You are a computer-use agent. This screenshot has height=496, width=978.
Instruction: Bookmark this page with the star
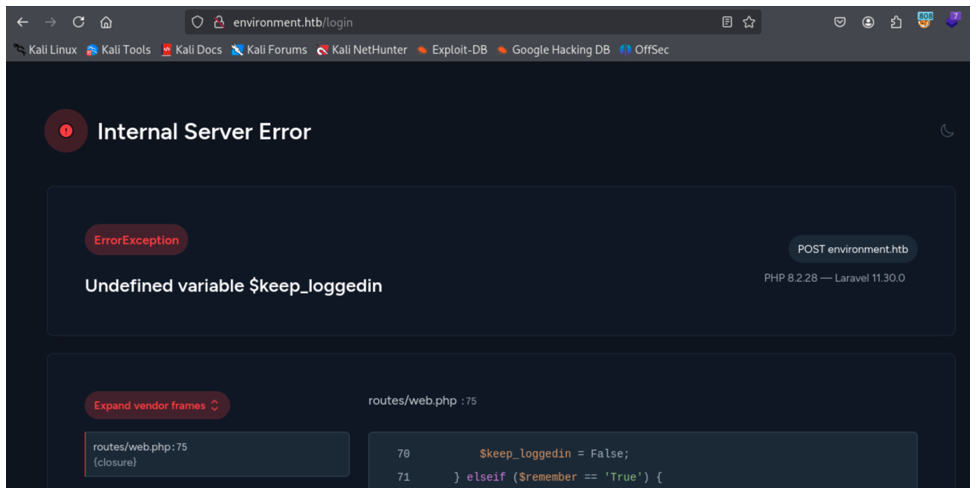[748, 22]
